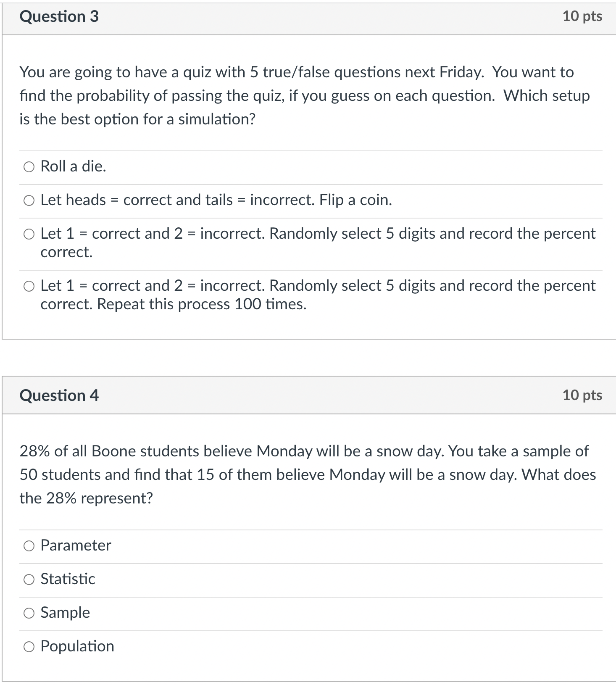Click the 'Question 4' heading

tap(59, 395)
